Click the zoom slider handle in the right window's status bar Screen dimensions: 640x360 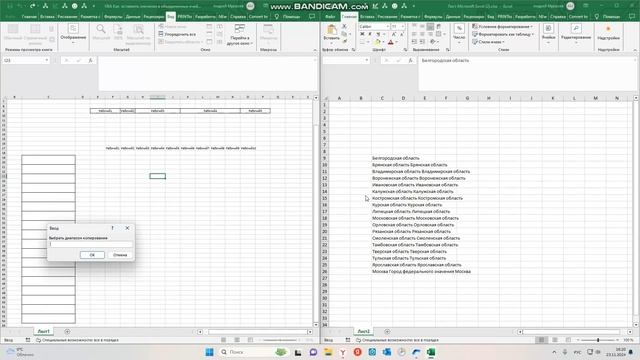[598, 340]
